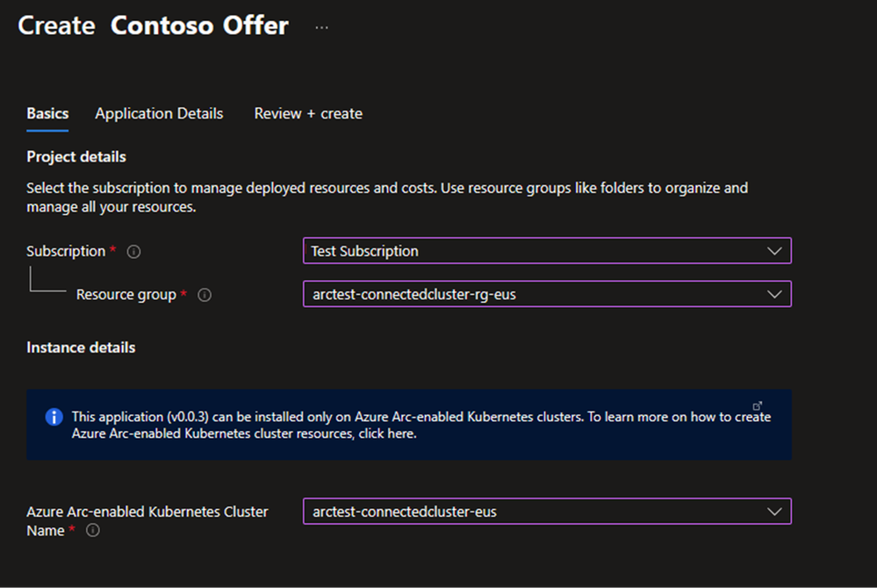This screenshot has height=588, width=877.
Task: Click the "Instance details" section heading
Action: click(x=81, y=348)
